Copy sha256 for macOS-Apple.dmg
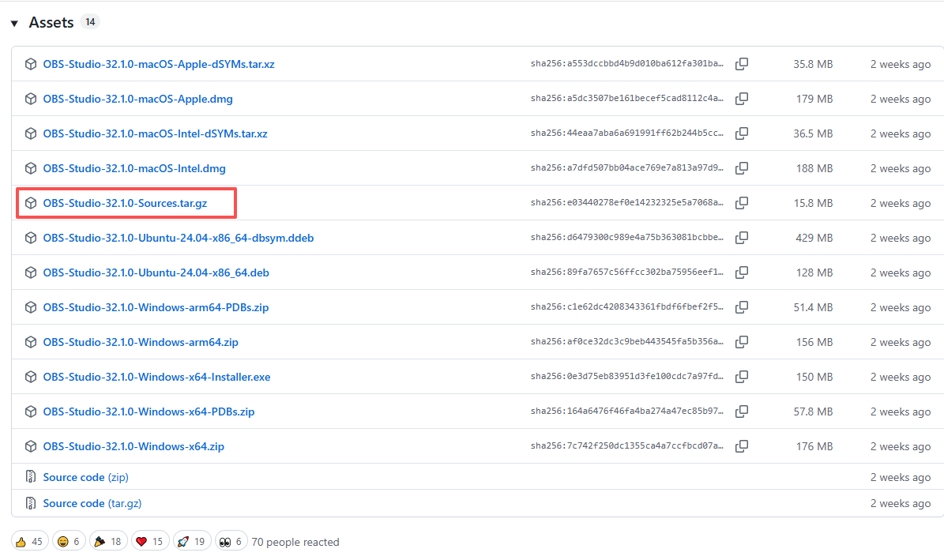Viewport: 944px width, 560px height. pyautogui.click(x=742, y=99)
